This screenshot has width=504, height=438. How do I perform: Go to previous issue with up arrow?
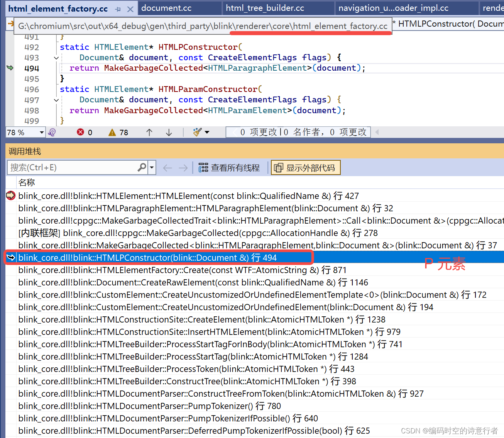(149, 132)
